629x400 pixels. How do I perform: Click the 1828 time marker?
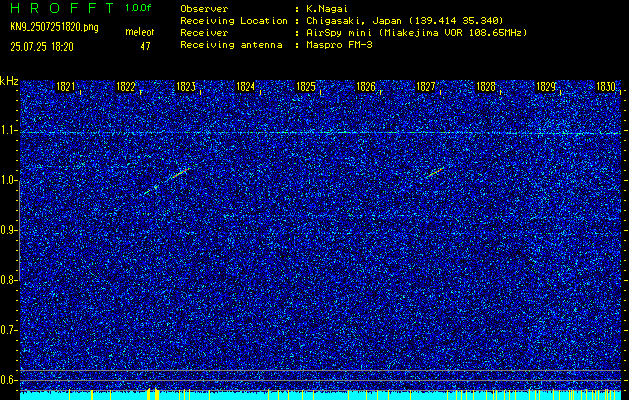(486, 87)
